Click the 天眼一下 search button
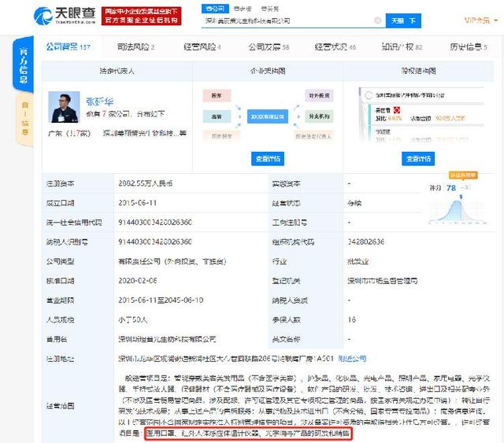 (403, 21)
